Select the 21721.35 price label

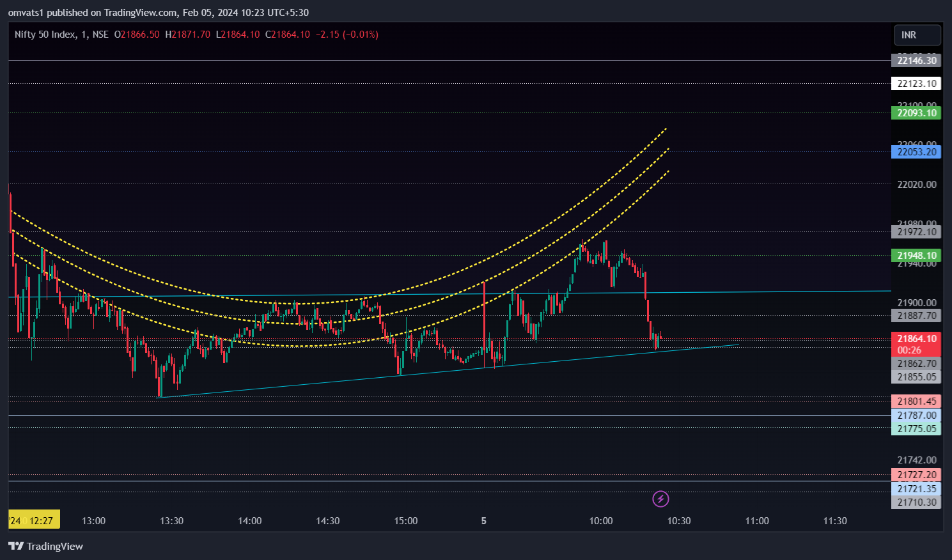click(916, 489)
